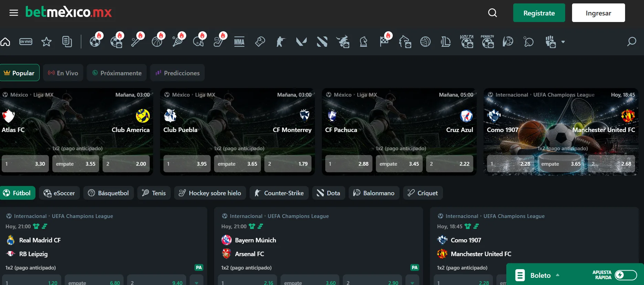Bet on CF Pachuca win at 2.88
644x285 pixels.
(x=349, y=164)
